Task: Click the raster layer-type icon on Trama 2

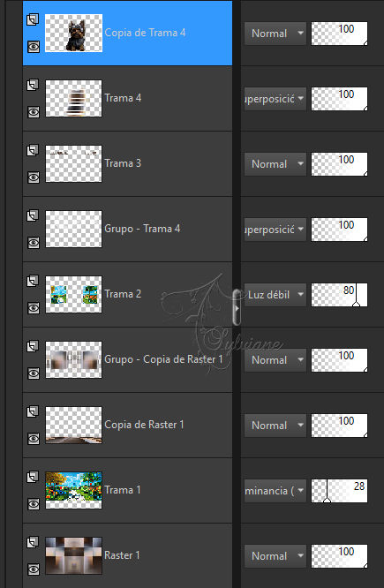Action: [x=33, y=281]
